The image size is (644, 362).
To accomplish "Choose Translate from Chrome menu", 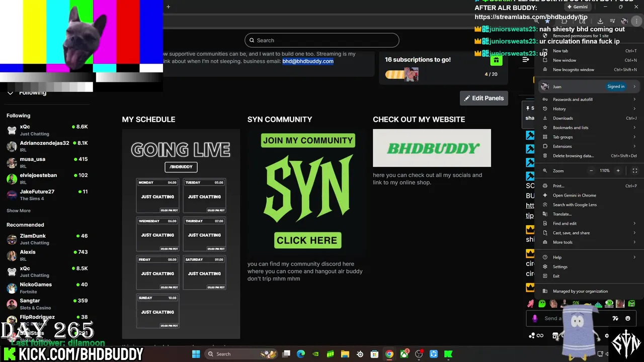I will 589,214.
